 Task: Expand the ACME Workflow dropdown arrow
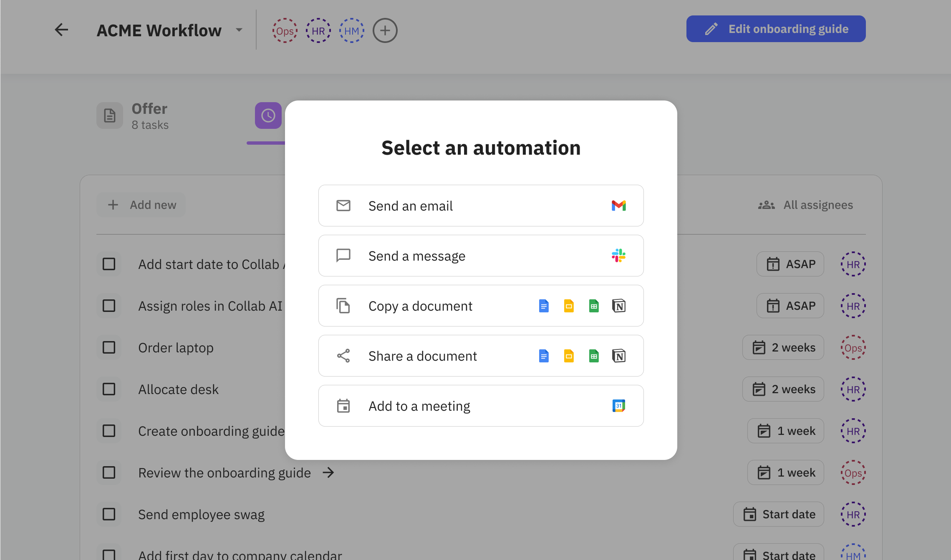[x=239, y=30]
